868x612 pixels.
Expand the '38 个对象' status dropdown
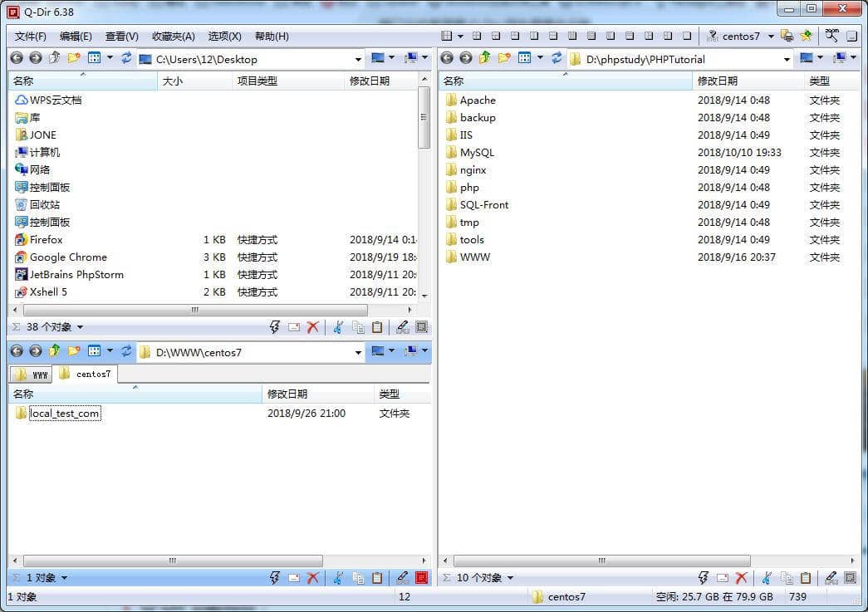point(80,327)
